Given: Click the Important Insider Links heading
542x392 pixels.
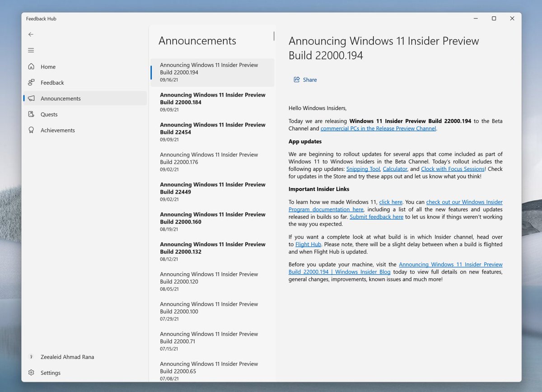Looking at the screenshot, I should pyautogui.click(x=319, y=189).
